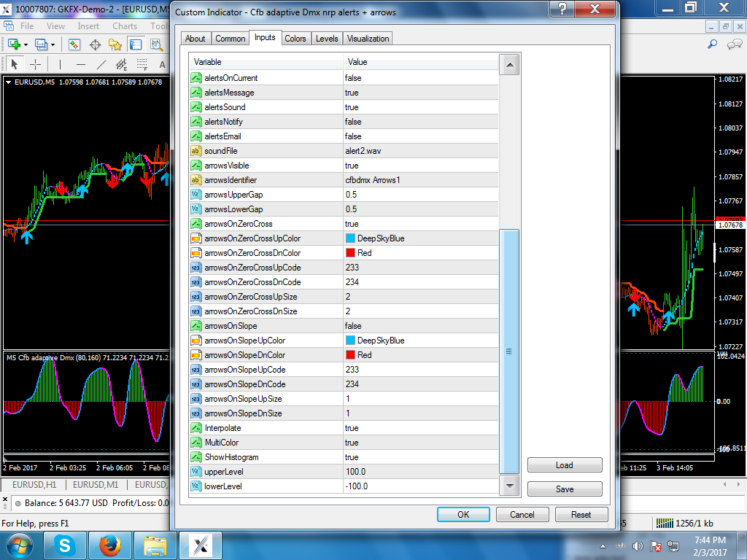
Task: Expand the New Chart dropdown arrow
Action: 26,44
